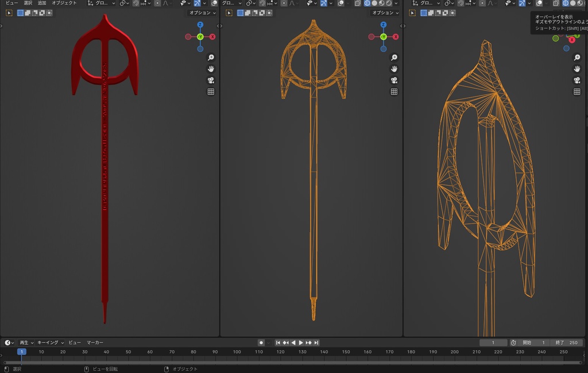Toggle snapping magnet in left viewport header
The height and width of the screenshot is (373, 588).
[x=136, y=3]
